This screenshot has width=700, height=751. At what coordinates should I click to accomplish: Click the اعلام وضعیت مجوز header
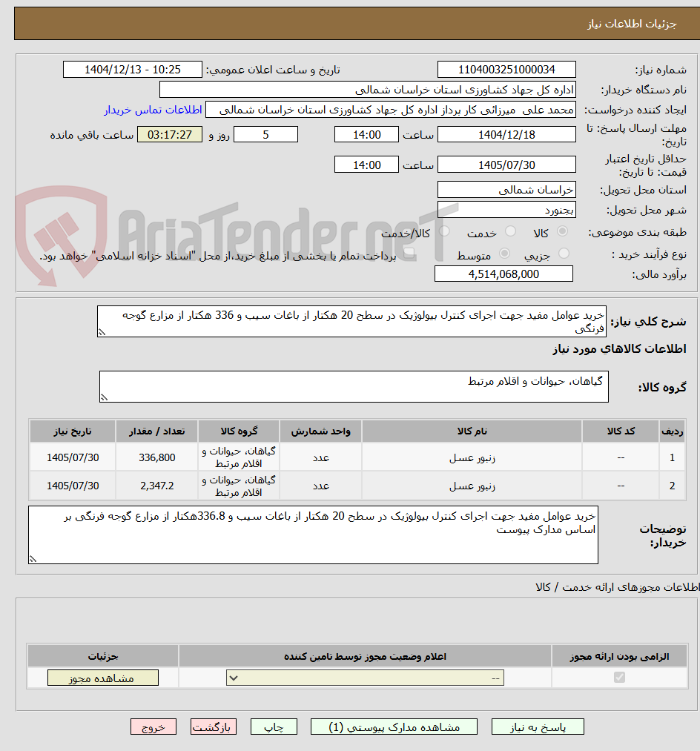pos(365,656)
